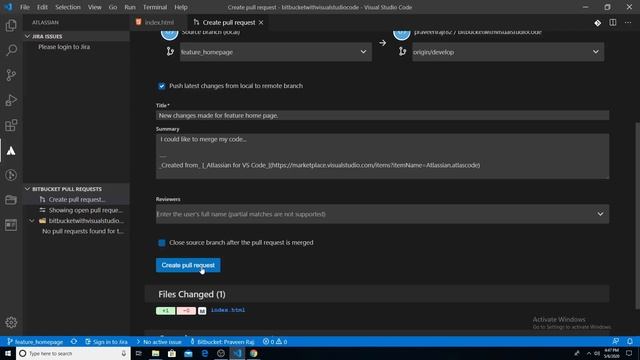
Task: Open the bottom panel-shaped activity bar icon
Action: tap(11, 225)
